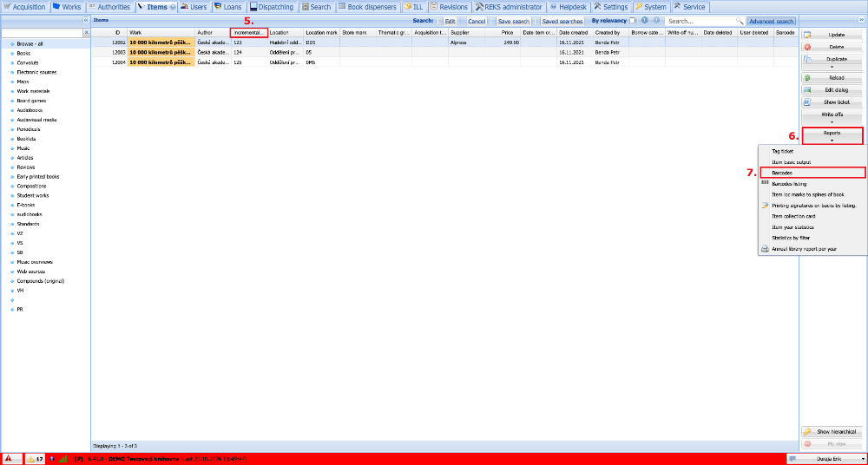Collapse right action panel with double-arrow icon

point(863,21)
